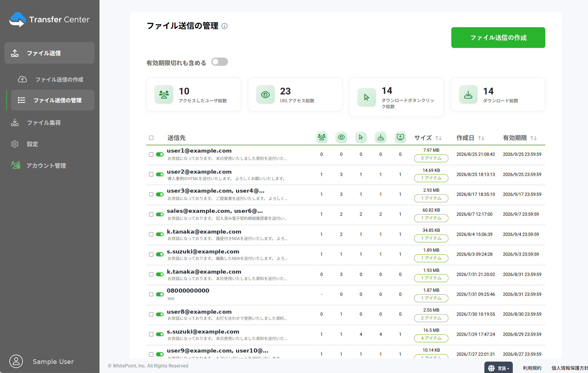Click the download tray column header icon
588x373 pixels.
click(x=380, y=137)
